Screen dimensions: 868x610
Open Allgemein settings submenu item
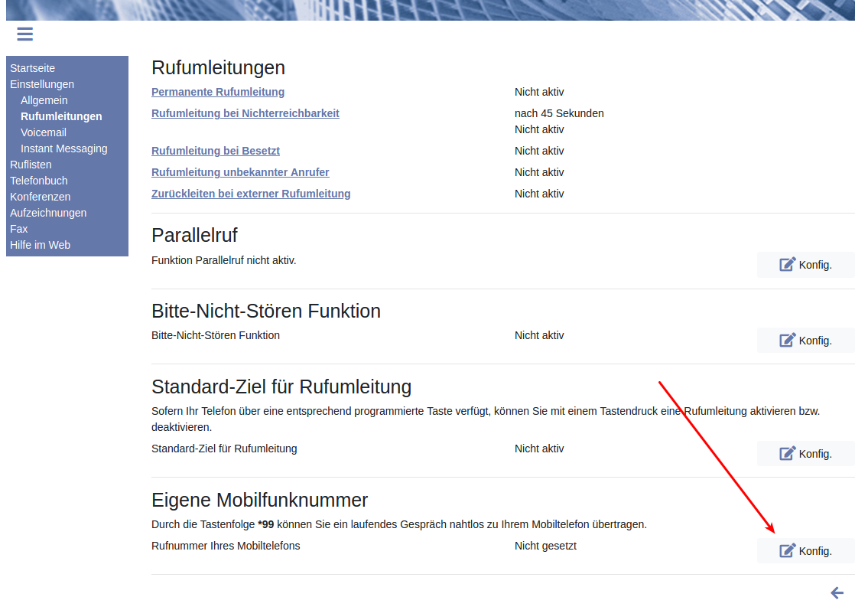pyautogui.click(x=44, y=100)
